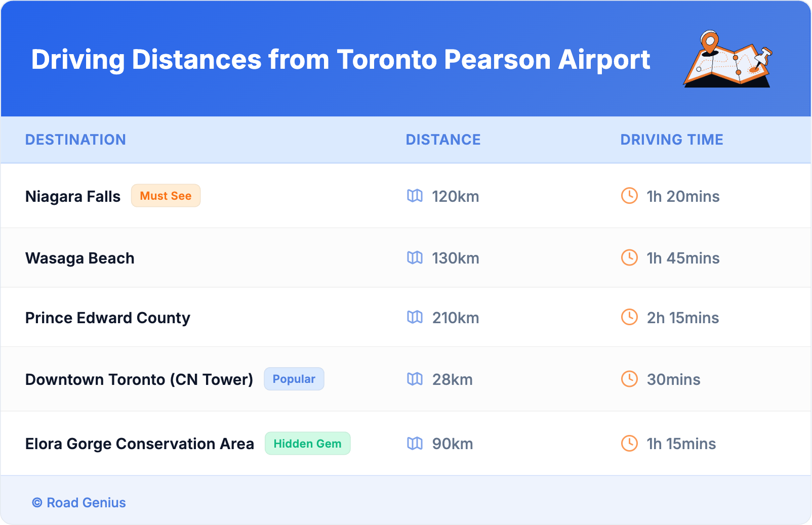Click the map illustration in the header
The width and height of the screenshot is (812, 525).
727,59
